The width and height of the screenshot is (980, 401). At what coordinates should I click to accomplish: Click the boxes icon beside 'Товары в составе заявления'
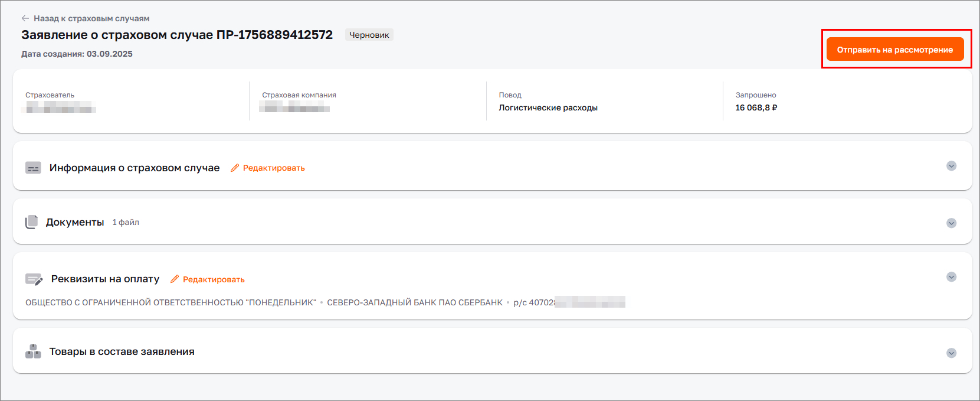[x=33, y=351]
